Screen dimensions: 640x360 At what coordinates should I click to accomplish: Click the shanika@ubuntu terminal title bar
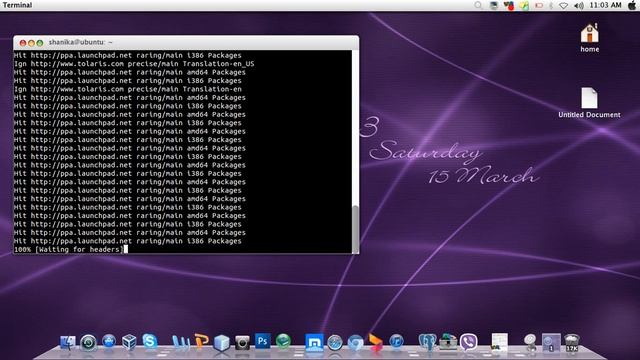point(186,42)
